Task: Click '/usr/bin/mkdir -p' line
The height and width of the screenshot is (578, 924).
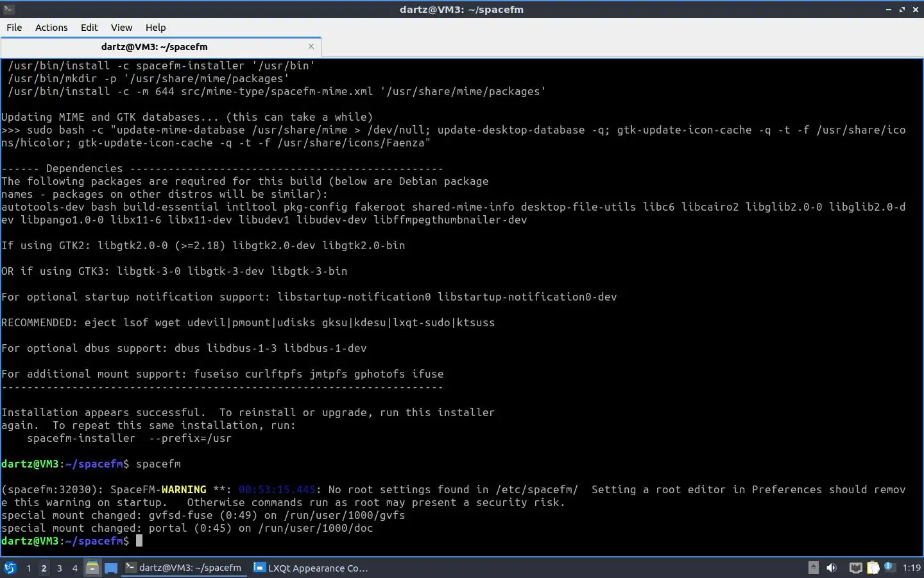Action: point(149,78)
